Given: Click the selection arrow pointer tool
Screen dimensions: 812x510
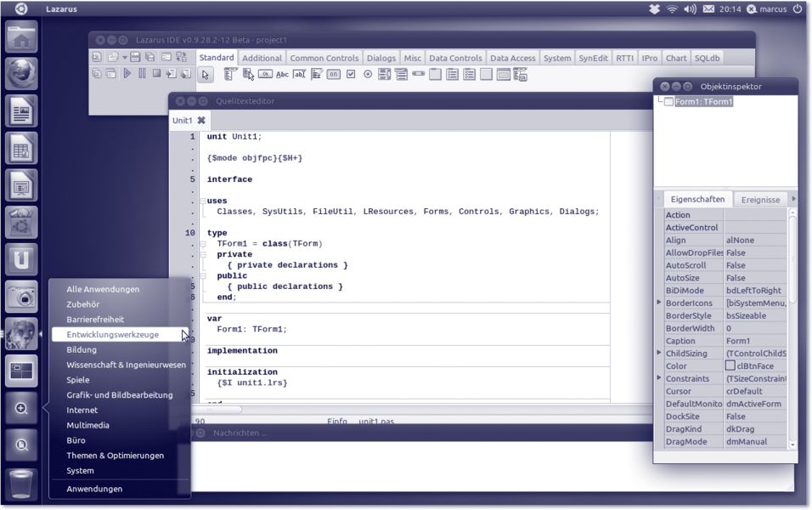Looking at the screenshot, I should [x=206, y=75].
